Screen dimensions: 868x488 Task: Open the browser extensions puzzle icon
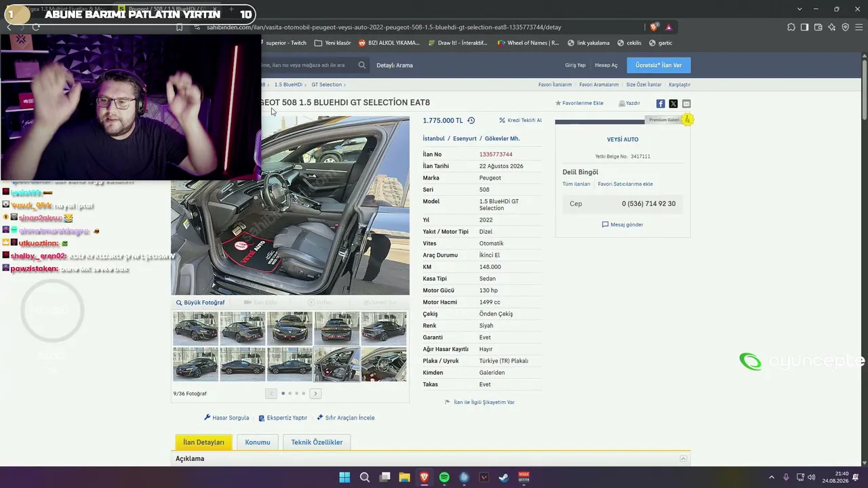click(x=791, y=27)
